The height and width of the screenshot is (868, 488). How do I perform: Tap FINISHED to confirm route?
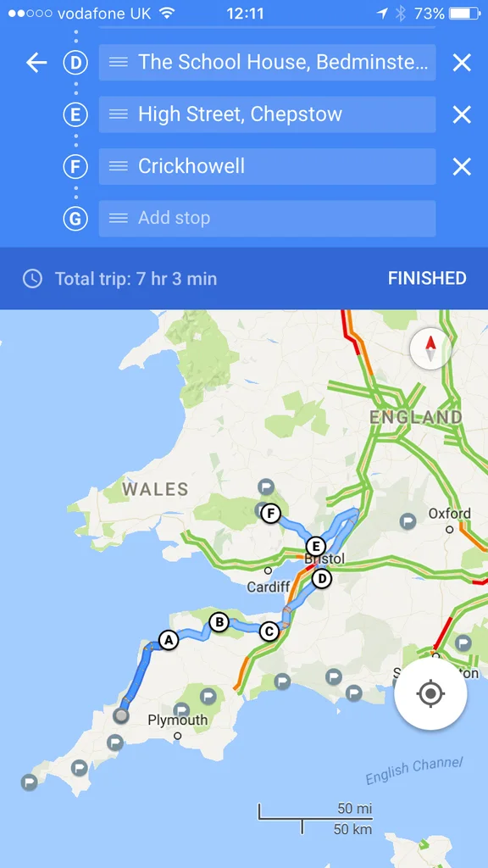coord(427,278)
